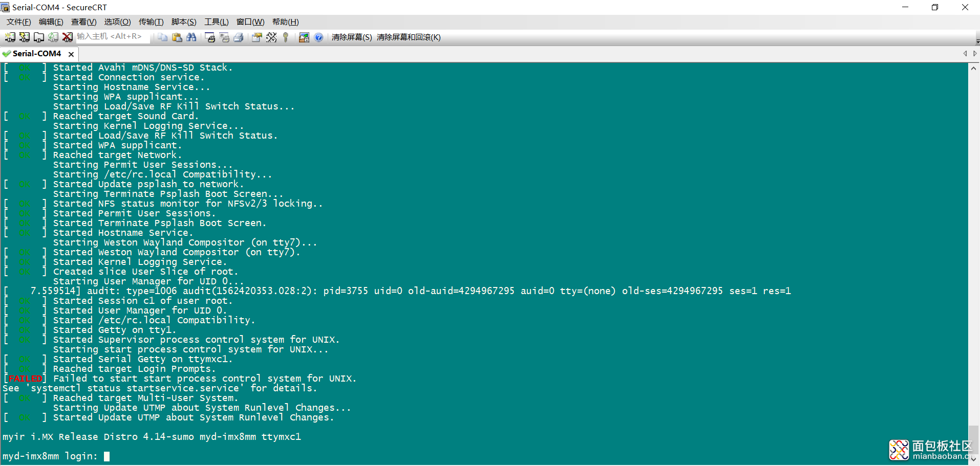This screenshot has width=980, height=466.
Task: Click 'Reached target Multi-User System.' line
Action: [x=145, y=398]
